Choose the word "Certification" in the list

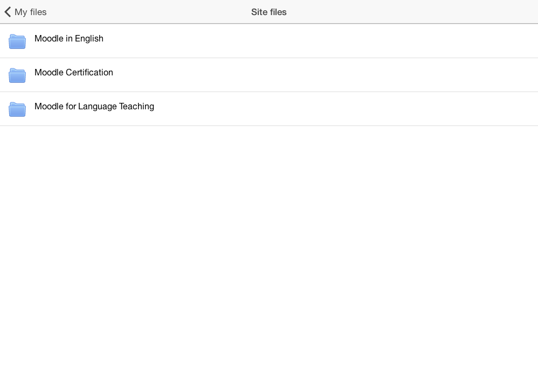(x=89, y=72)
